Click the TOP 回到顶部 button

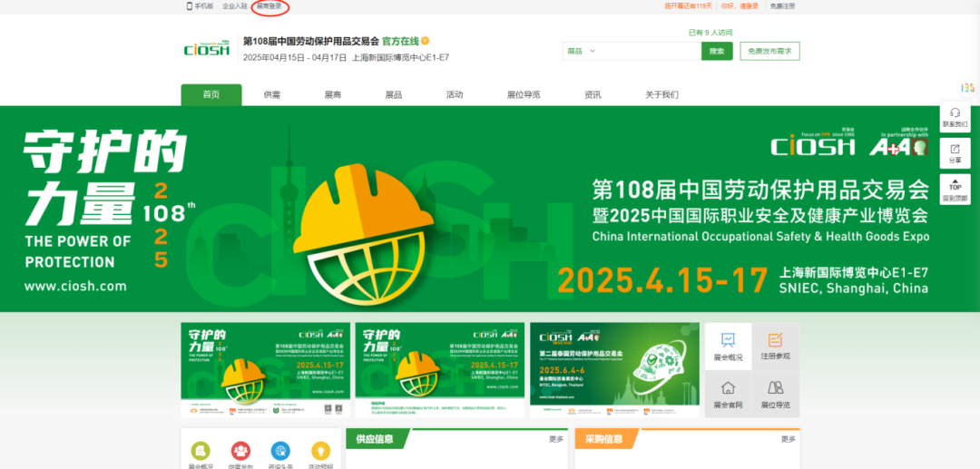pyautogui.click(x=955, y=190)
